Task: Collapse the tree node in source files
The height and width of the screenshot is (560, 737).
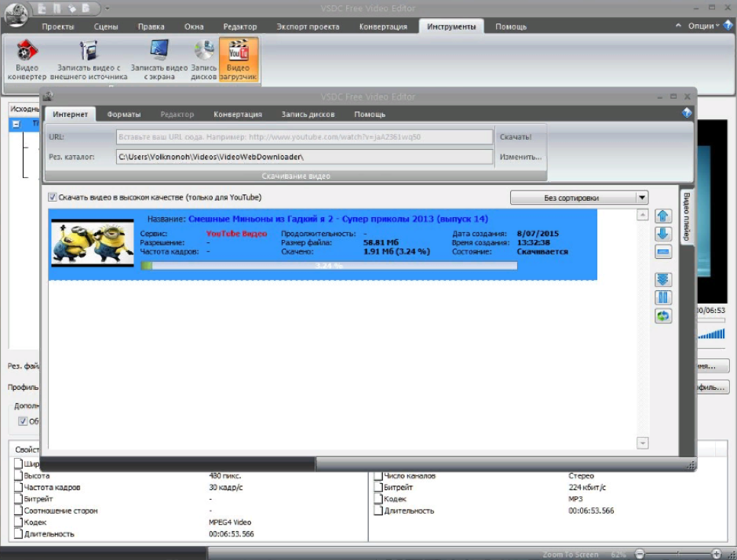Action: tap(16, 125)
